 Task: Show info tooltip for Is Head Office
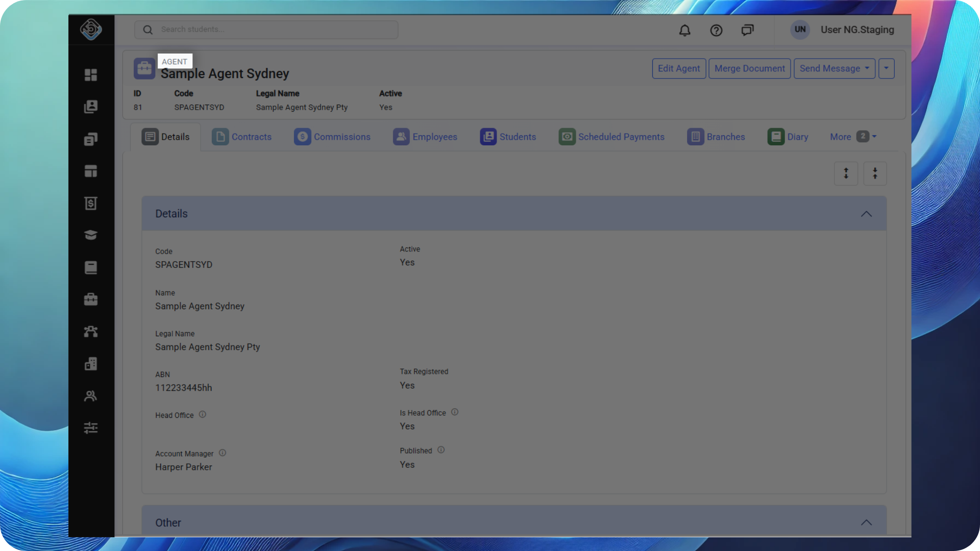[455, 412]
